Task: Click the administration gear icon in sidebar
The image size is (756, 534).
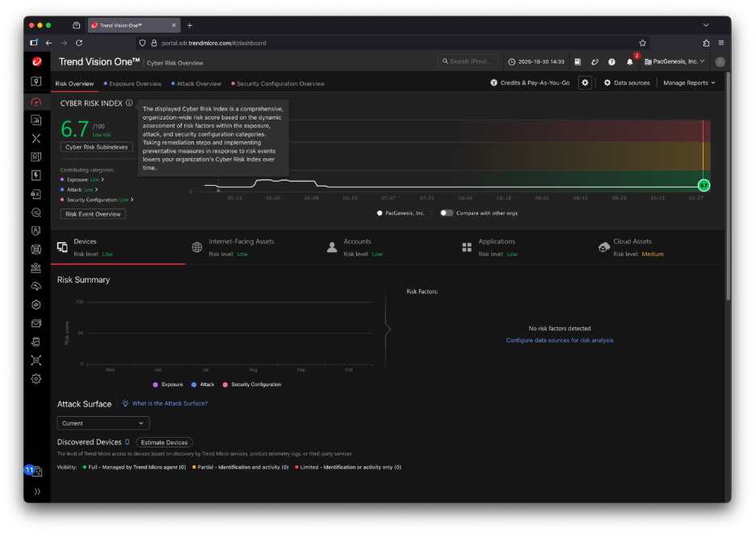Action: [36, 379]
